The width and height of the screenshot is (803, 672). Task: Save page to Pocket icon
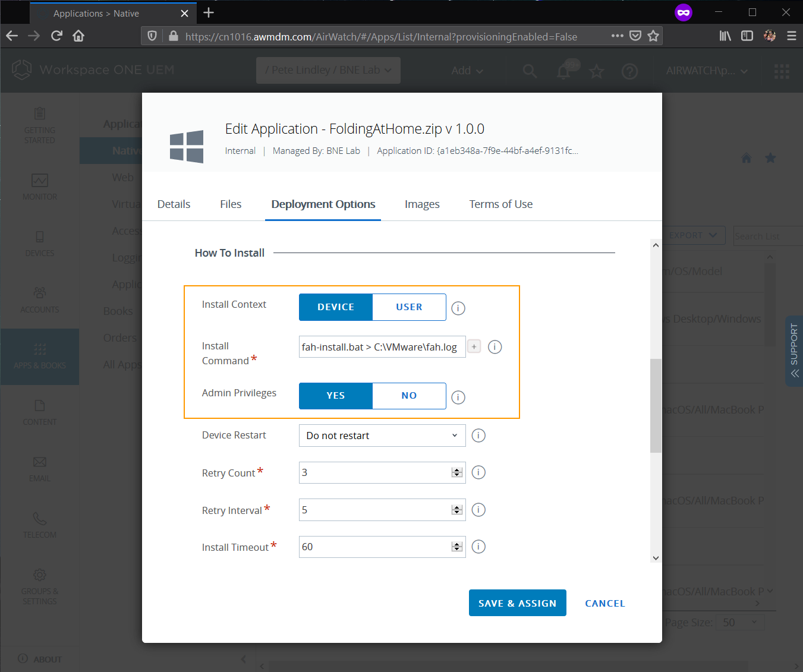635,36
